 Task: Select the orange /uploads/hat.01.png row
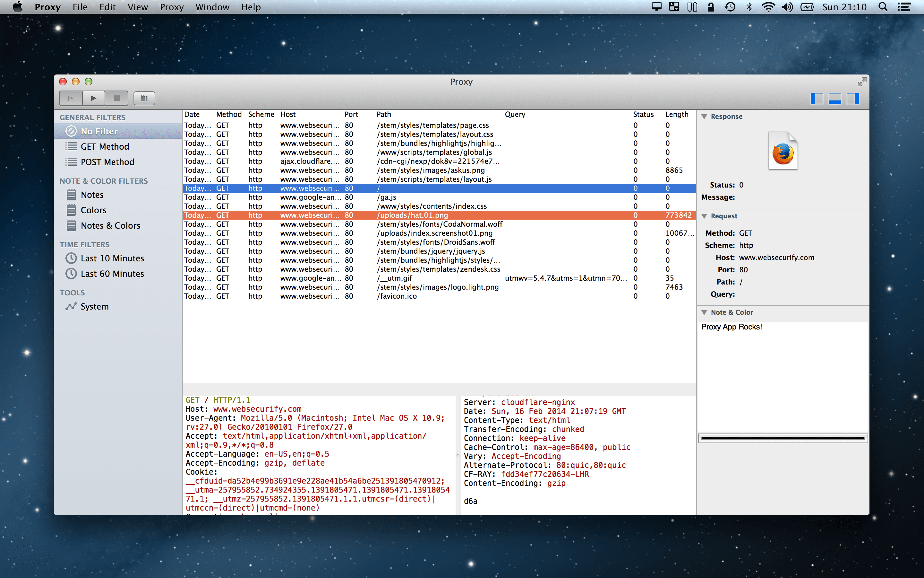click(439, 215)
